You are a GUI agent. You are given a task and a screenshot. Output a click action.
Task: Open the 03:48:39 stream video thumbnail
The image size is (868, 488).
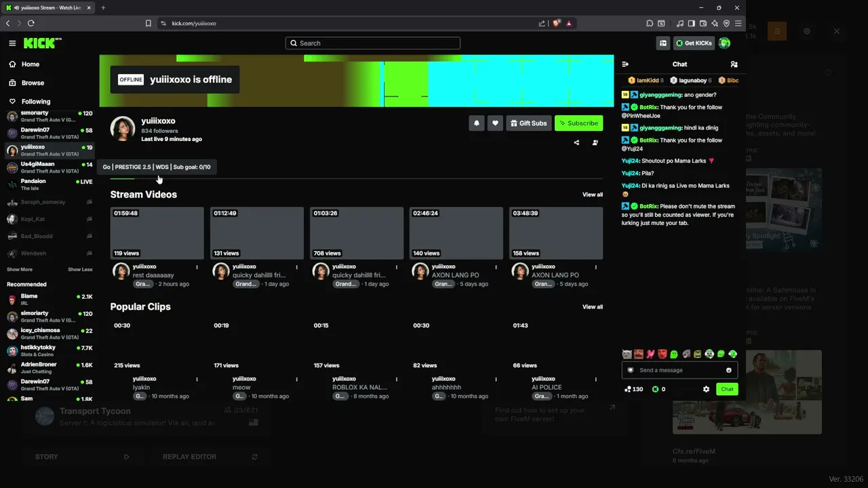coord(556,233)
